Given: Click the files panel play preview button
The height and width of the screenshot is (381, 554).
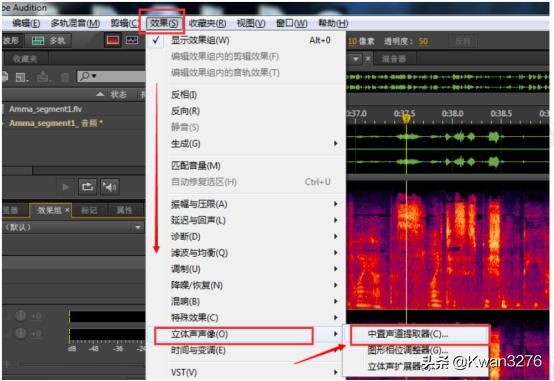Looking at the screenshot, I should point(65,187).
